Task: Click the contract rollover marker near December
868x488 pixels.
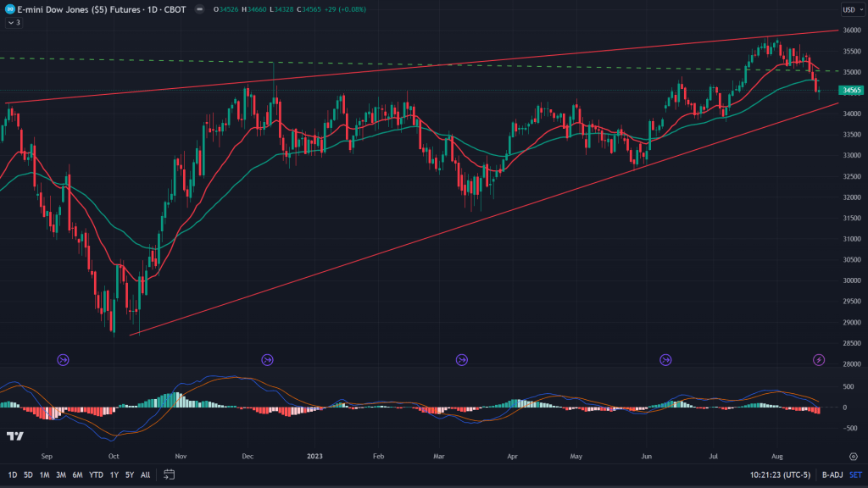Action: [268, 360]
